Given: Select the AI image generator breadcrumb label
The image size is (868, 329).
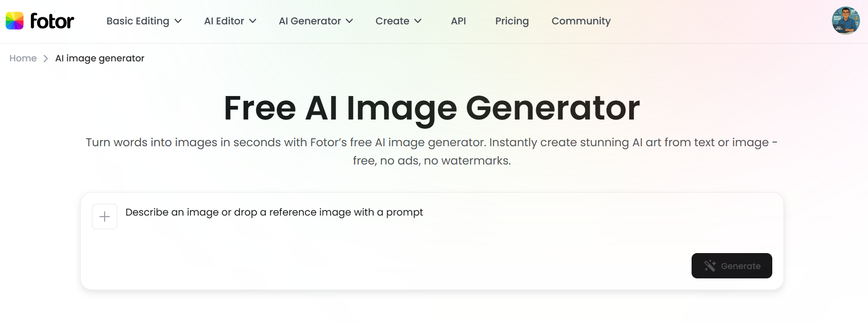Looking at the screenshot, I should 99,58.
